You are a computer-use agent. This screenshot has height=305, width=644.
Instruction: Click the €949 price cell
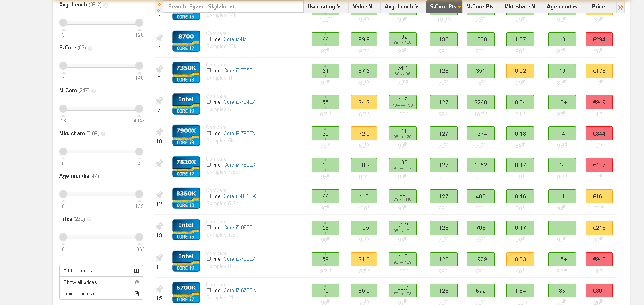599,102
